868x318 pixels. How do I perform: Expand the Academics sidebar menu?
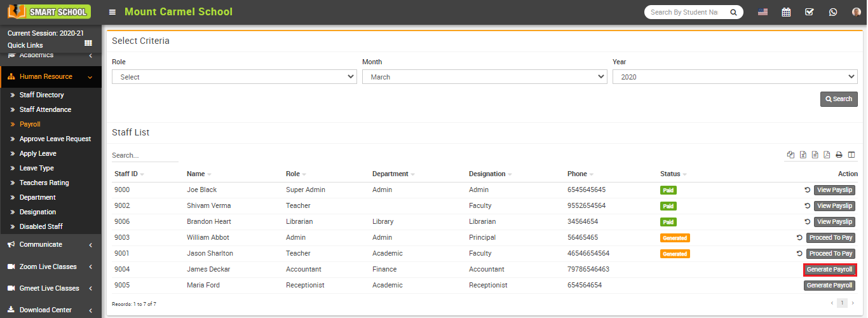[51, 56]
